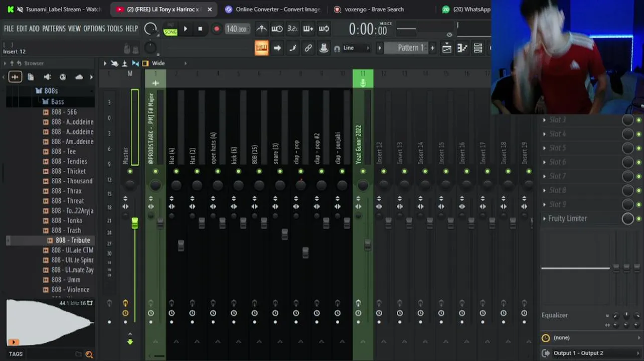Viewport: 644px width, 361px height.
Task: Toggle the 3.2.1 countdown before recording
Action: coord(292,29)
